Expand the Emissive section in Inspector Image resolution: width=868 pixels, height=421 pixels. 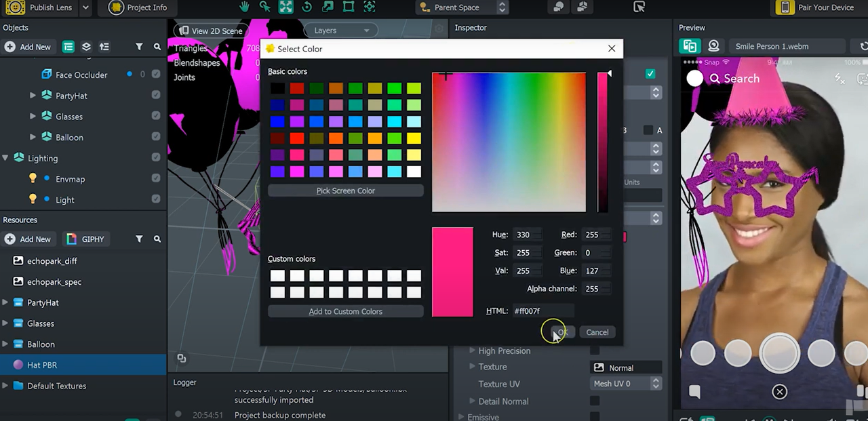click(462, 416)
